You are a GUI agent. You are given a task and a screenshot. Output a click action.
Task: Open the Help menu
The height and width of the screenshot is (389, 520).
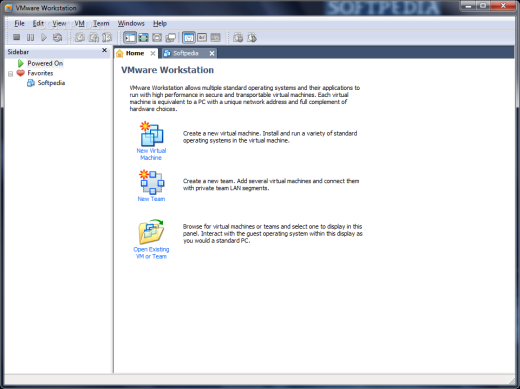(160, 23)
